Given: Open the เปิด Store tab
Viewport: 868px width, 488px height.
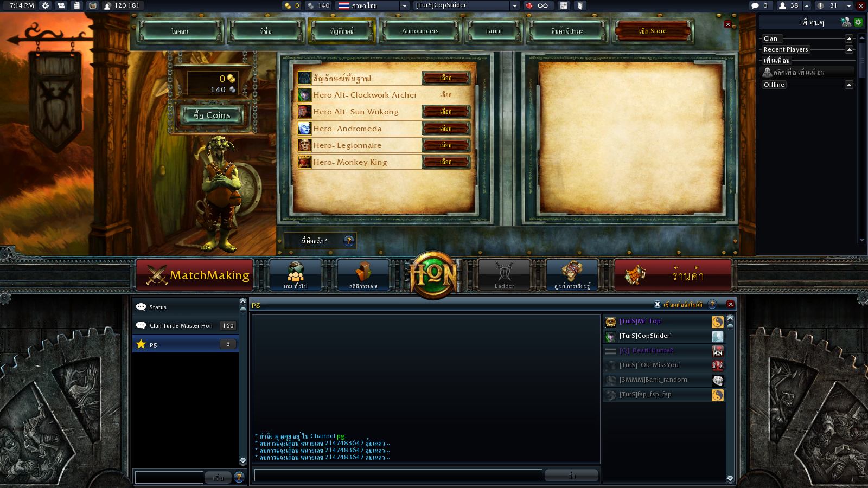Looking at the screenshot, I should (653, 31).
